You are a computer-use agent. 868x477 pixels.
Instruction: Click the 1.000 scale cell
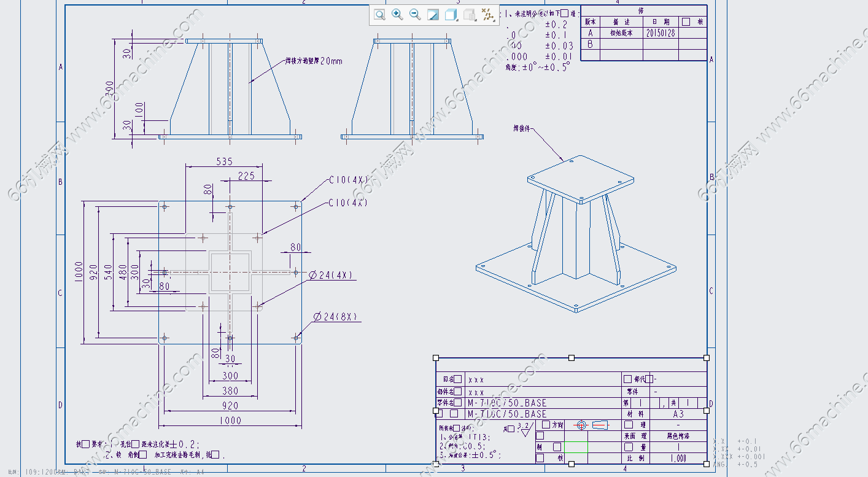(678, 458)
